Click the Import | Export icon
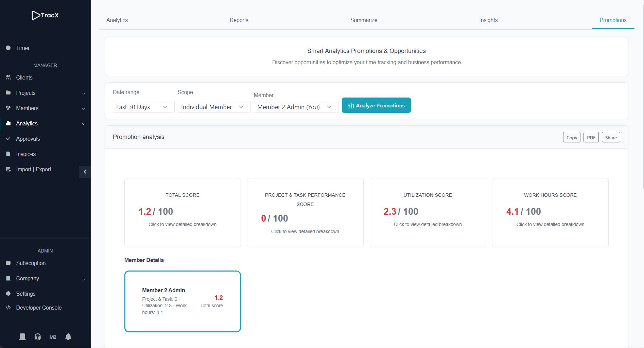 pos(8,169)
